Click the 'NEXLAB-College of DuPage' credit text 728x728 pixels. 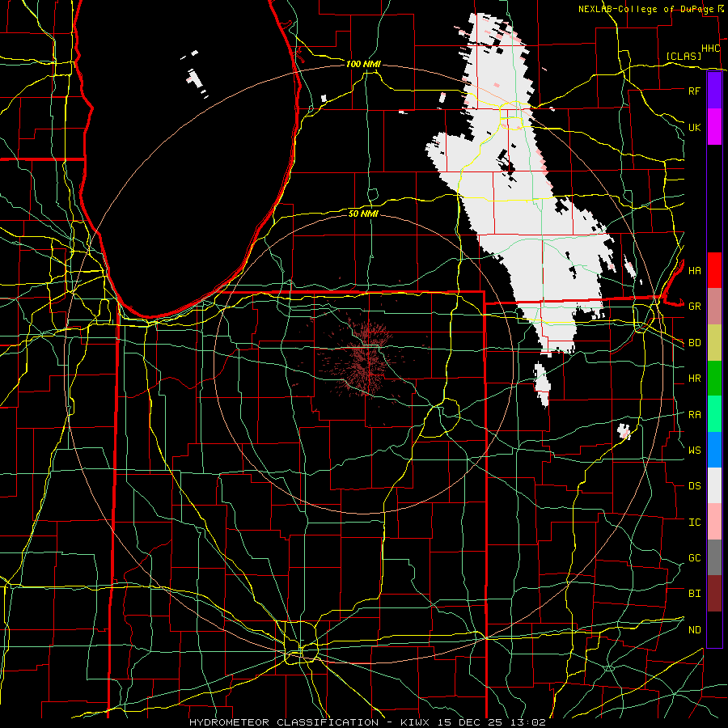646,9
